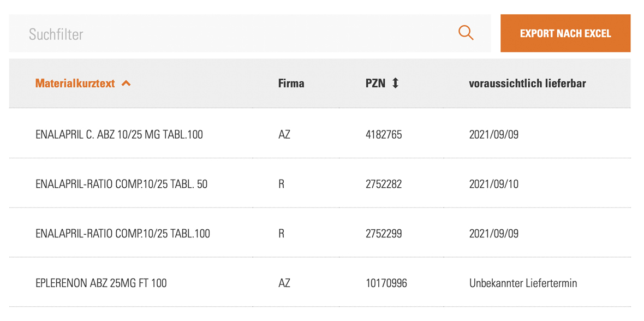This screenshot has width=644, height=321.
Task: Sort table by PZN column header
Action: [375, 84]
